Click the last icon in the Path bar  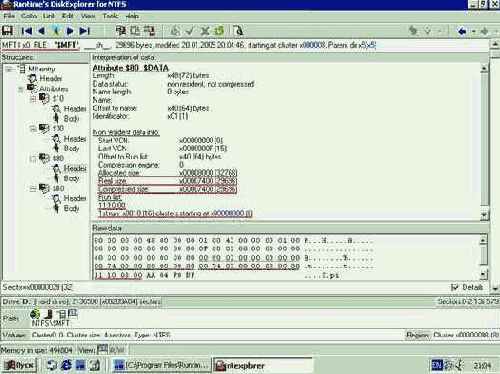coord(73,313)
